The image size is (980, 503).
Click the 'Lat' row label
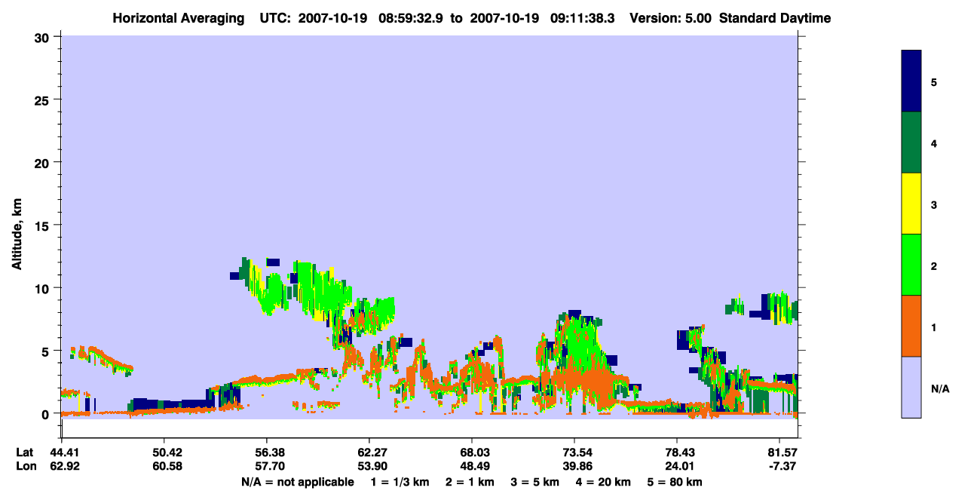pos(25,452)
